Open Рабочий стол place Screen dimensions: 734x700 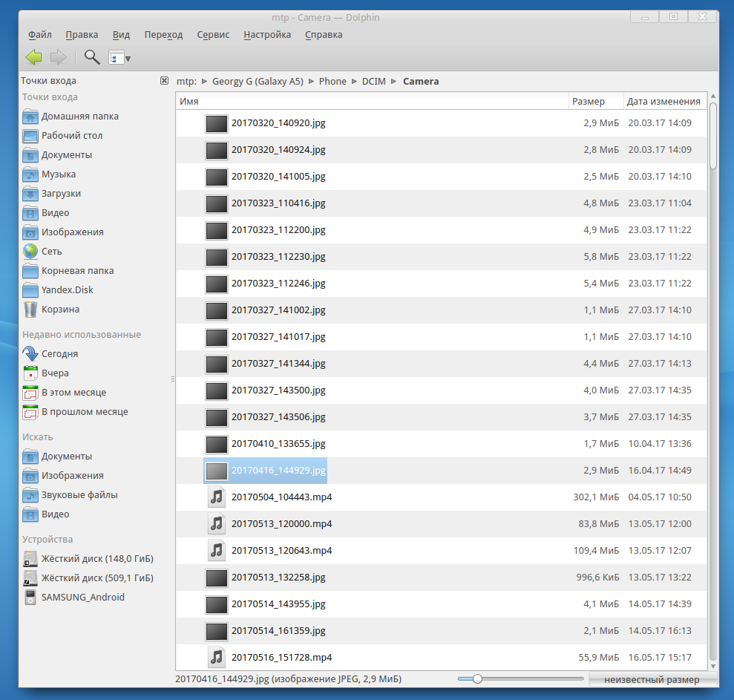pos(63,136)
